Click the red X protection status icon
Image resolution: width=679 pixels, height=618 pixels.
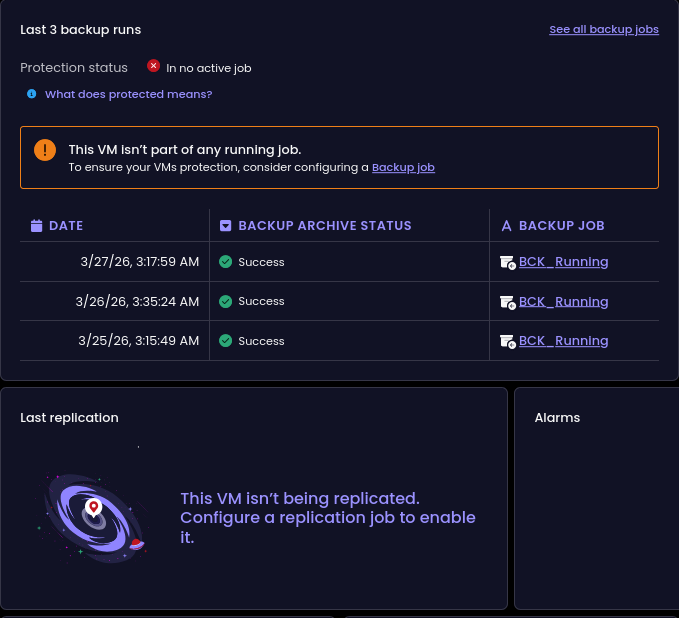(153, 66)
